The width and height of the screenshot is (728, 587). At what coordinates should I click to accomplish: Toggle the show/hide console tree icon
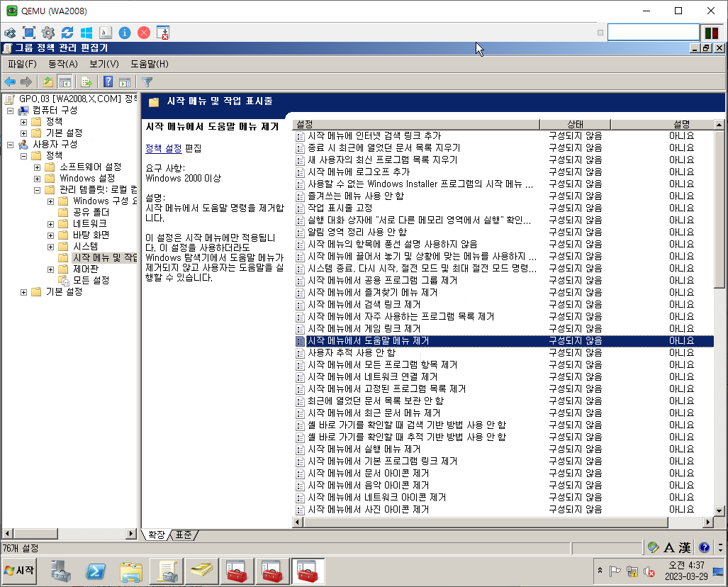65,82
